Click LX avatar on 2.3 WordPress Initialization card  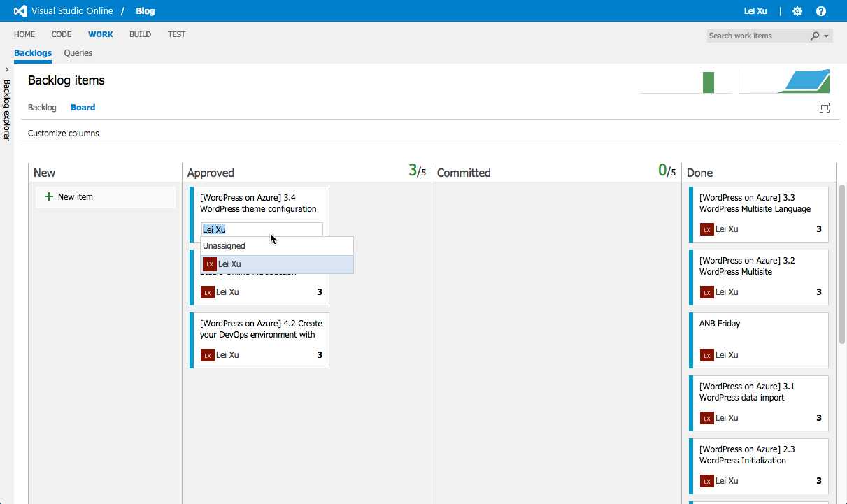(x=706, y=481)
